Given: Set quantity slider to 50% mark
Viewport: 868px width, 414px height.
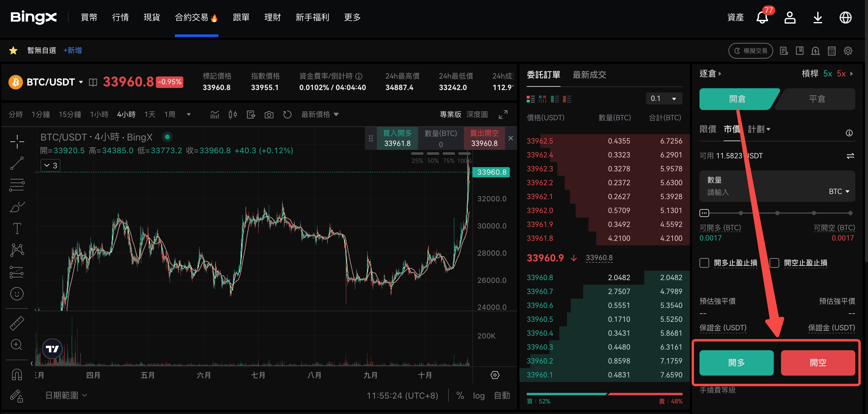Looking at the screenshot, I should tap(777, 213).
